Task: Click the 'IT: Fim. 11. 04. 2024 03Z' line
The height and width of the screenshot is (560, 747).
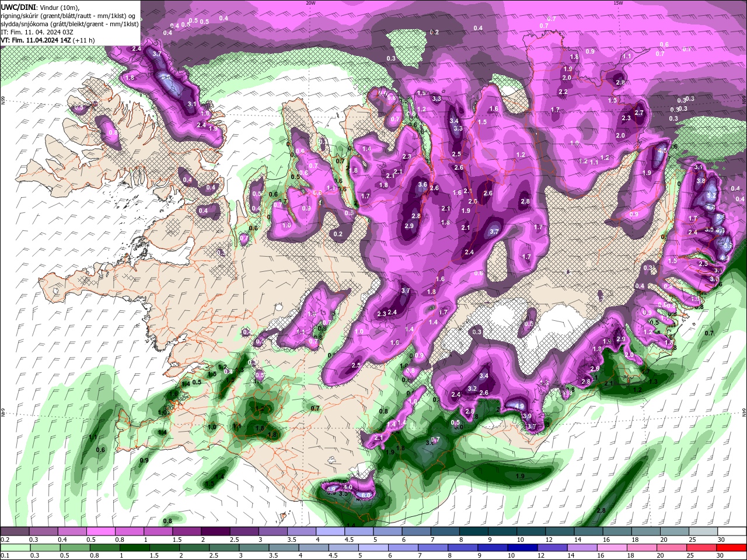Action: [x=34, y=32]
